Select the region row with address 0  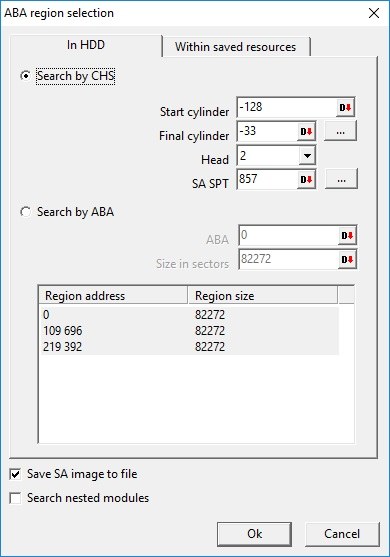pos(189,315)
